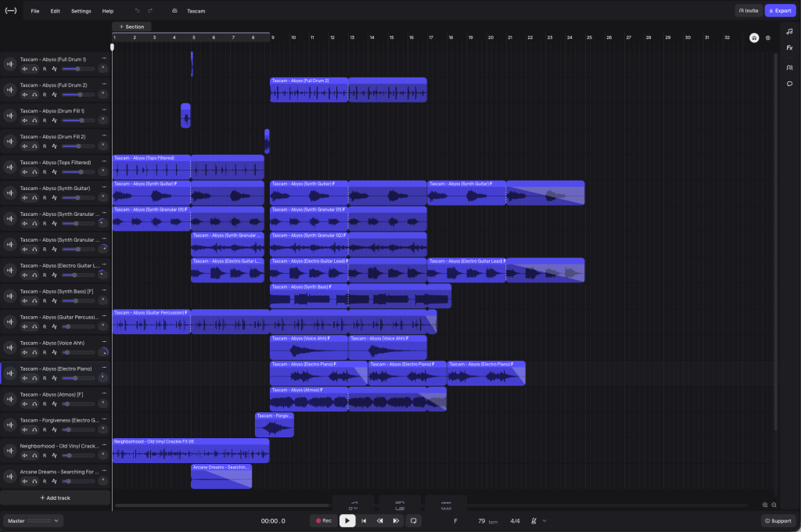801x532 pixels.
Task: Click the cloud save status icon
Action: 174,11
